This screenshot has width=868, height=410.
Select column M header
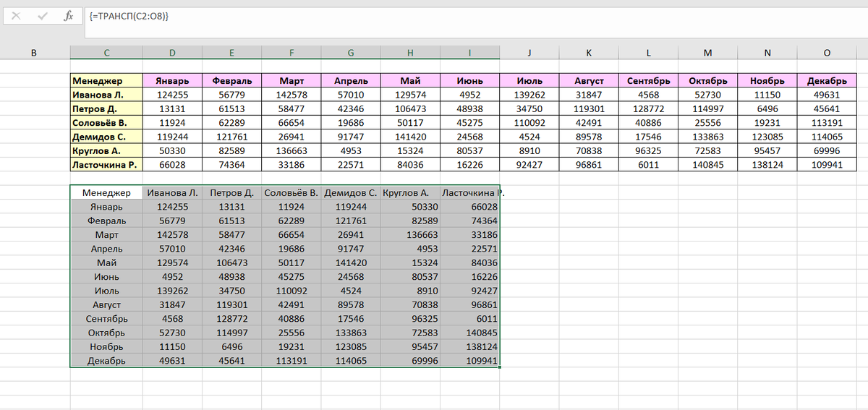click(x=707, y=52)
